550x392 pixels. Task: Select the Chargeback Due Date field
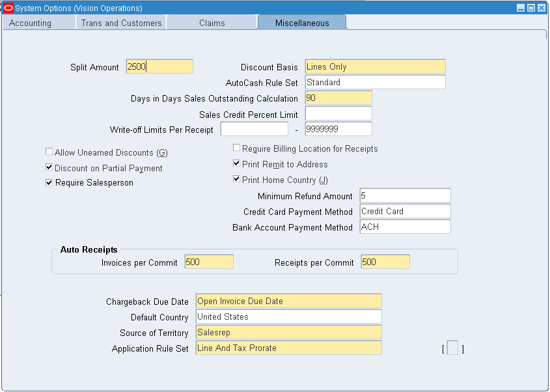point(288,301)
